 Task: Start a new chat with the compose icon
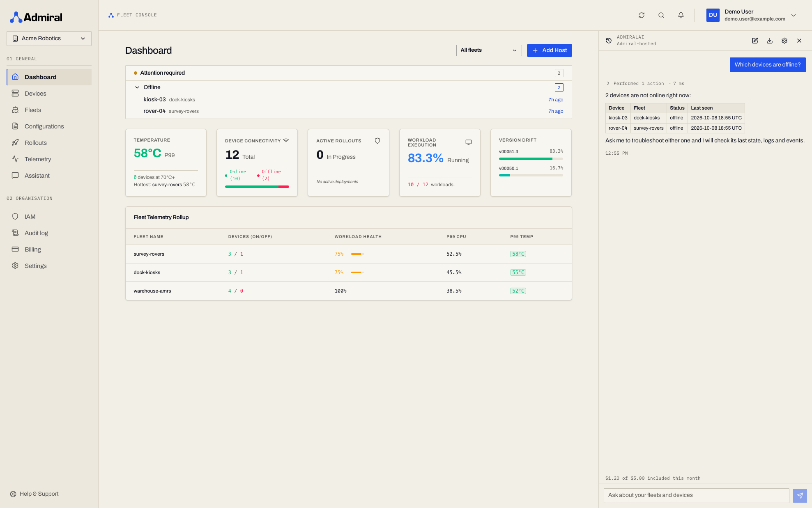(755, 41)
